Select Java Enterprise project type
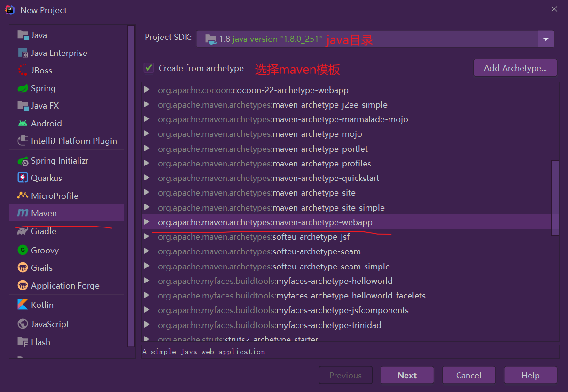The width and height of the screenshot is (568, 392). click(67, 53)
